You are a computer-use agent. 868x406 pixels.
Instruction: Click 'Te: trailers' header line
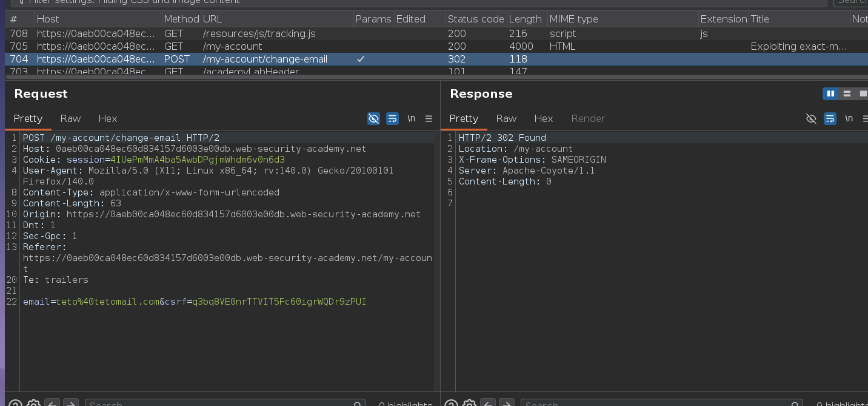pyautogui.click(x=56, y=280)
